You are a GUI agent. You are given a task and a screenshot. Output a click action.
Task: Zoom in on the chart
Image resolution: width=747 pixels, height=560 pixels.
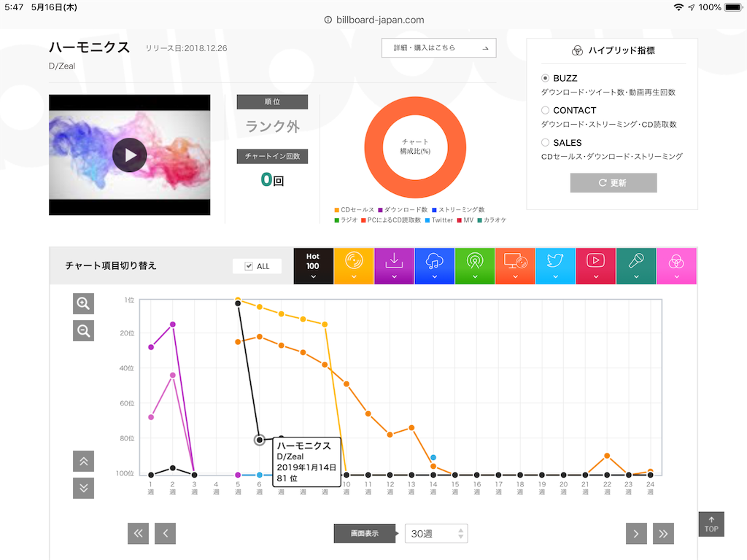[83, 303]
